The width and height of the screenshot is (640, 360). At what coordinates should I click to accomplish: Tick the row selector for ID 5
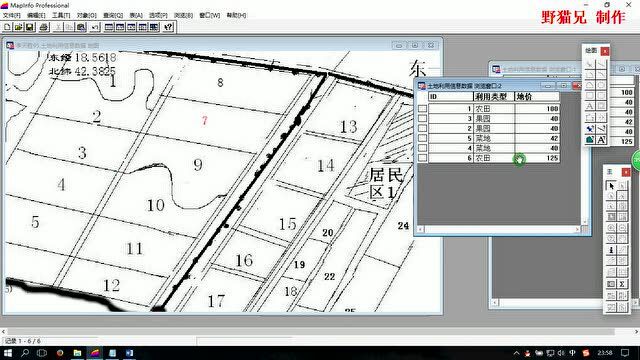click(x=422, y=138)
